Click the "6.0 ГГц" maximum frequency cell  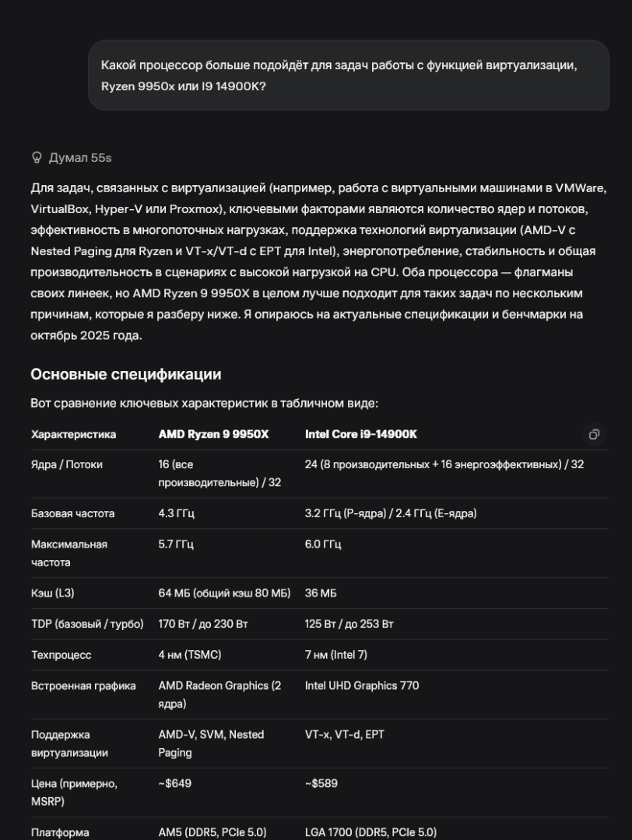click(323, 544)
